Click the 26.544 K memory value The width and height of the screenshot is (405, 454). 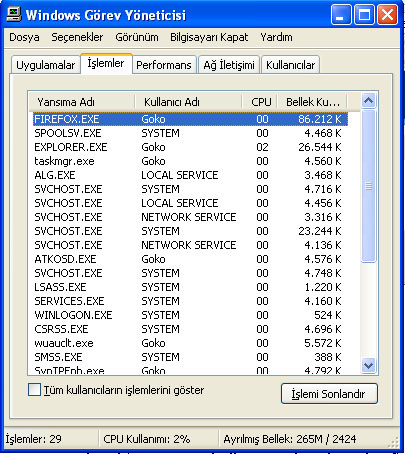320,147
